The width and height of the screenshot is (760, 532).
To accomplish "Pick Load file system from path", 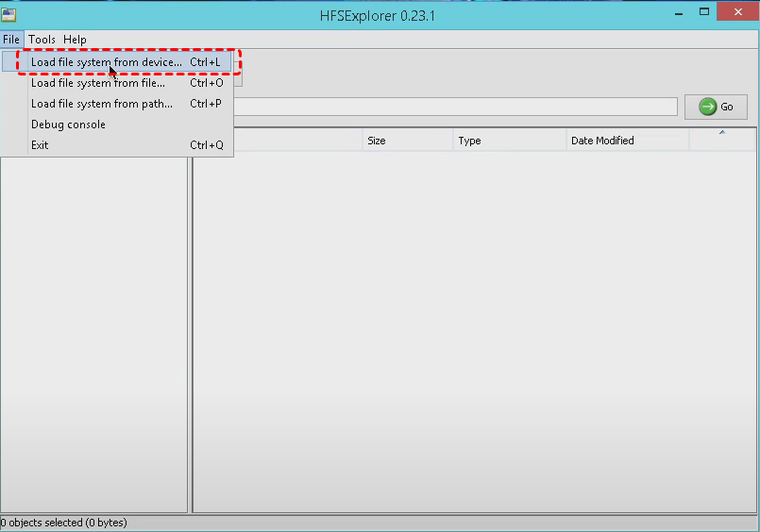I will pyautogui.click(x=102, y=104).
